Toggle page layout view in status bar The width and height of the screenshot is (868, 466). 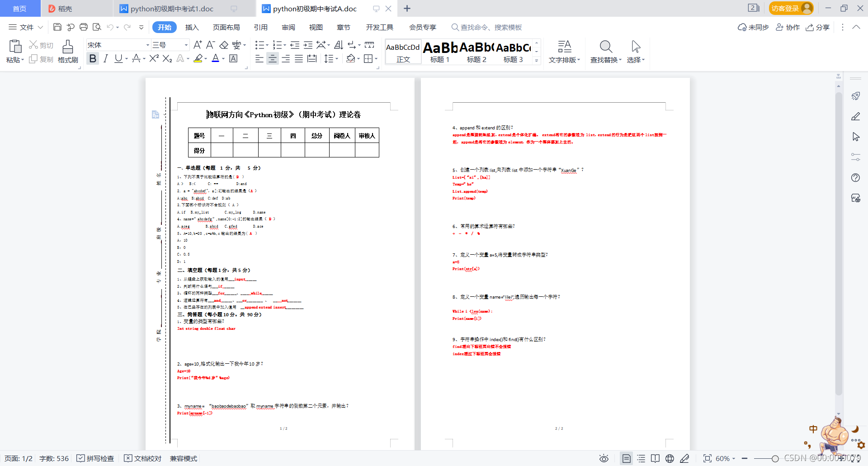(x=626, y=458)
